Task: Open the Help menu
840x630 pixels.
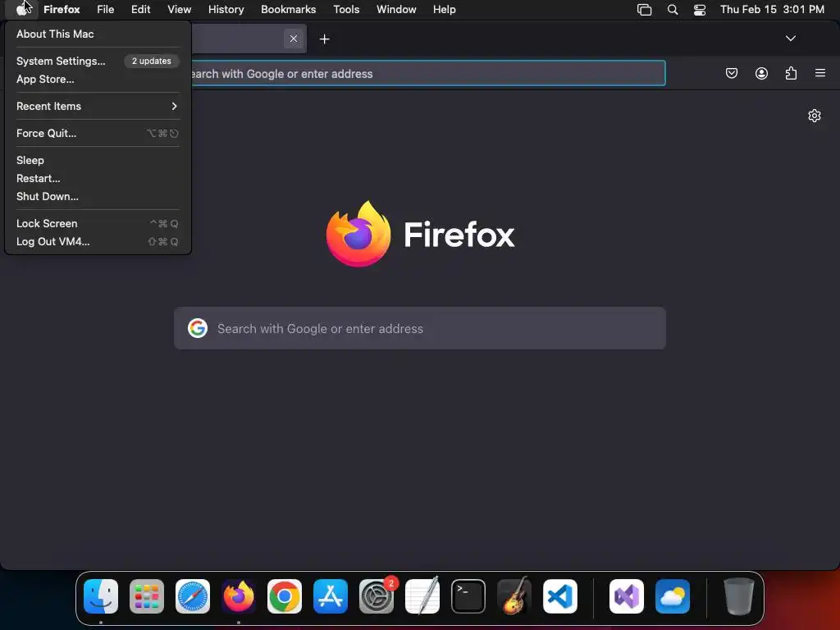Action: pos(444,10)
